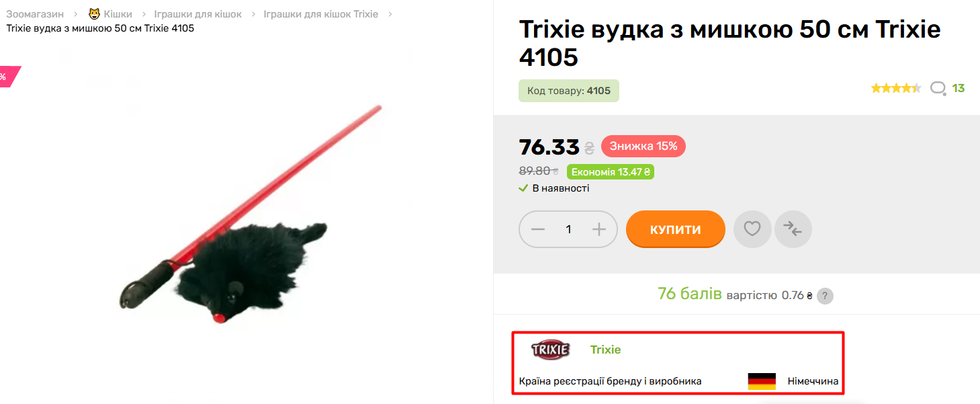Open the 13 reviews count link
This screenshot has width=980, height=404.
[x=959, y=88]
